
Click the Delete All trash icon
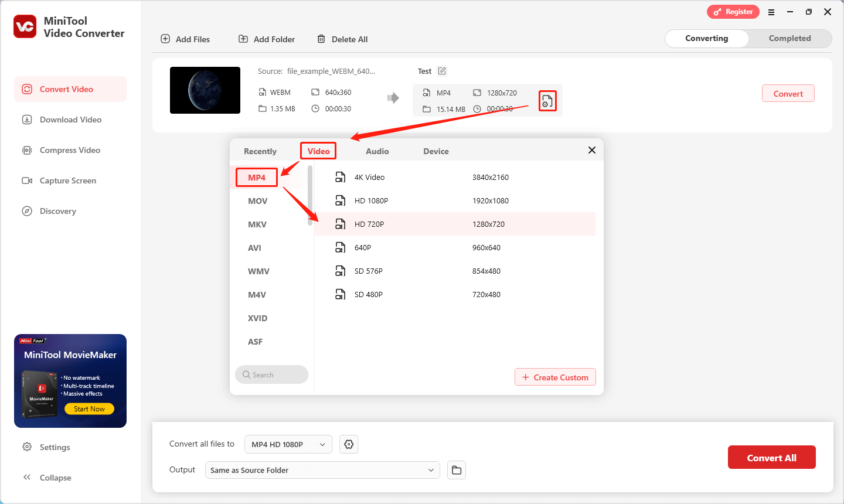pyautogui.click(x=321, y=39)
